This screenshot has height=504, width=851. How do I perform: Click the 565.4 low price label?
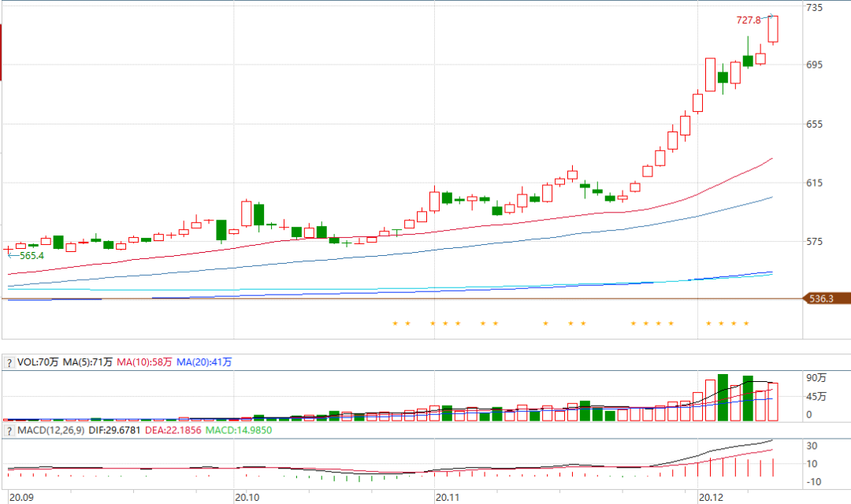coord(32,255)
